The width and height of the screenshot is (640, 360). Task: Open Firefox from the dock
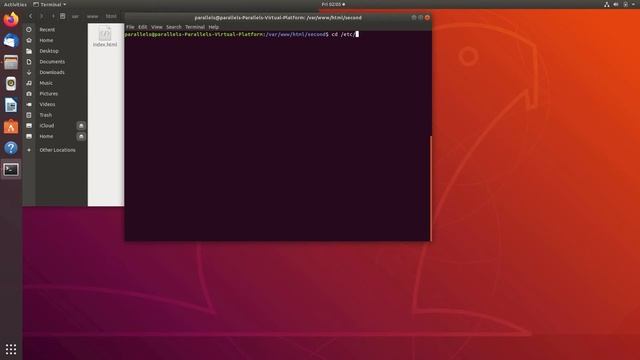[11, 20]
